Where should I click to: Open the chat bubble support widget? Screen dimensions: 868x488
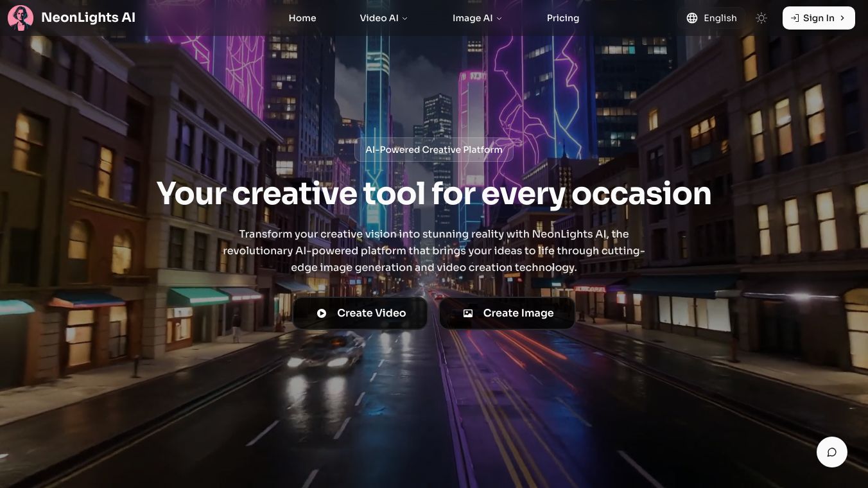point(832,452)
